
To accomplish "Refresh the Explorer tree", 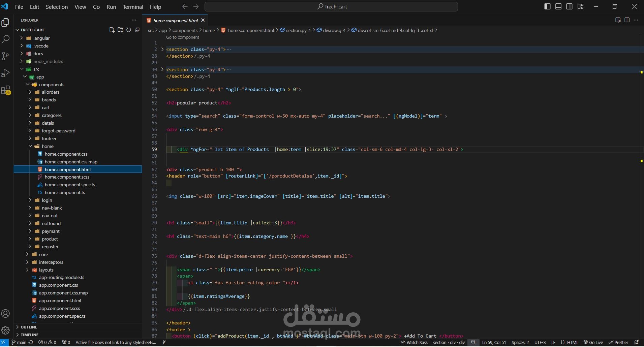I will [x=129, y=30].
